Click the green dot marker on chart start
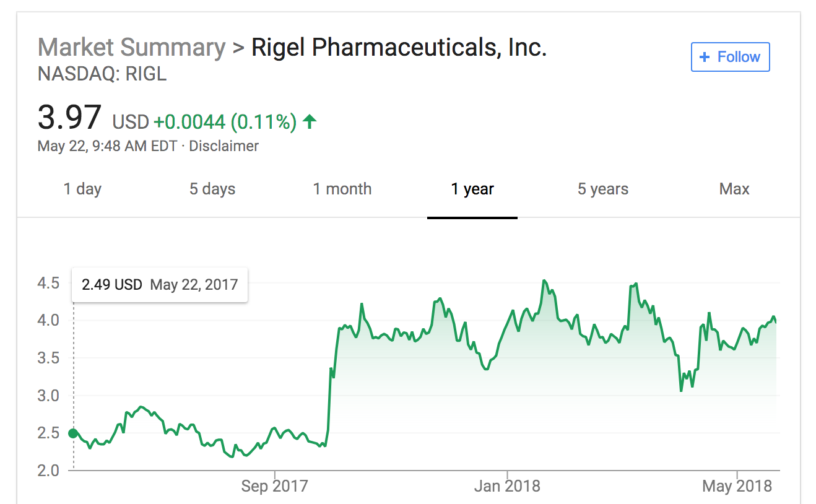 (x=73, y=433)
